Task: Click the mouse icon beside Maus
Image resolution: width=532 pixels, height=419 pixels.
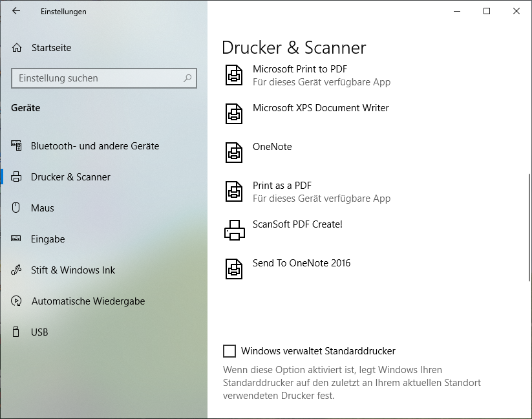Action: [x=16, y=208]
